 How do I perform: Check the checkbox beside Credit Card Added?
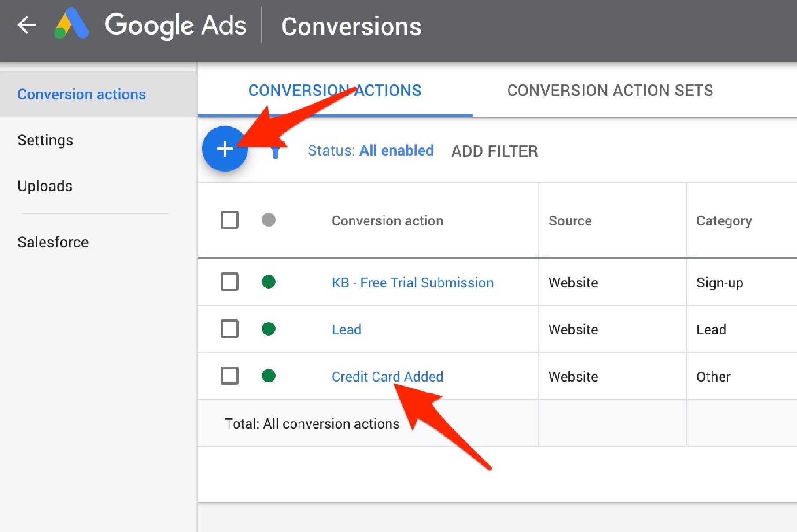pyautogui.click(x=229, y=376)
